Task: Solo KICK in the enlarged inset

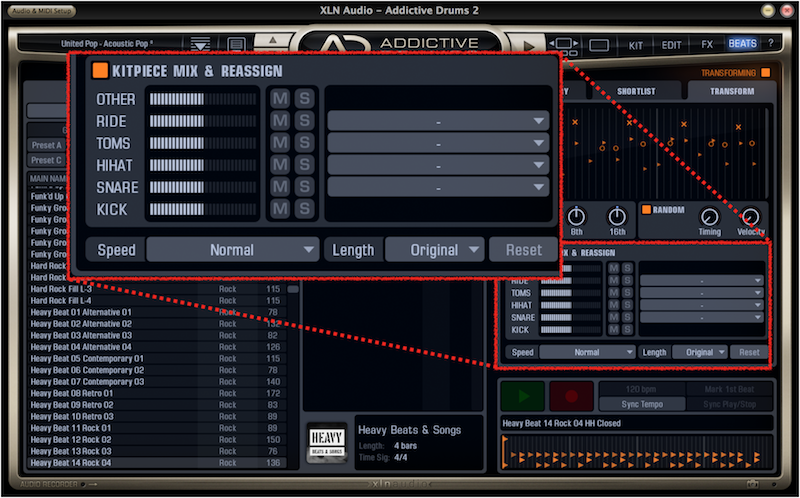Action: point(305,209)
